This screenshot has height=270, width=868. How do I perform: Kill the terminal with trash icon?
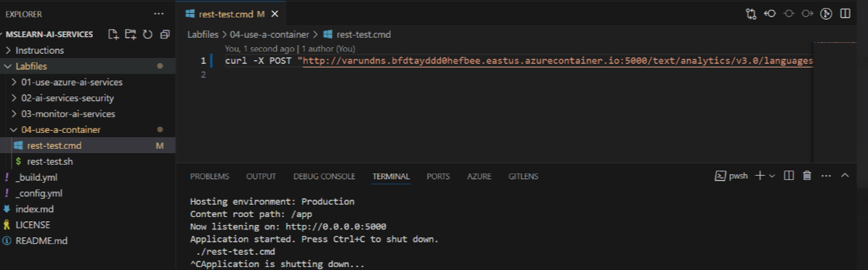click(x=807, y=176)
